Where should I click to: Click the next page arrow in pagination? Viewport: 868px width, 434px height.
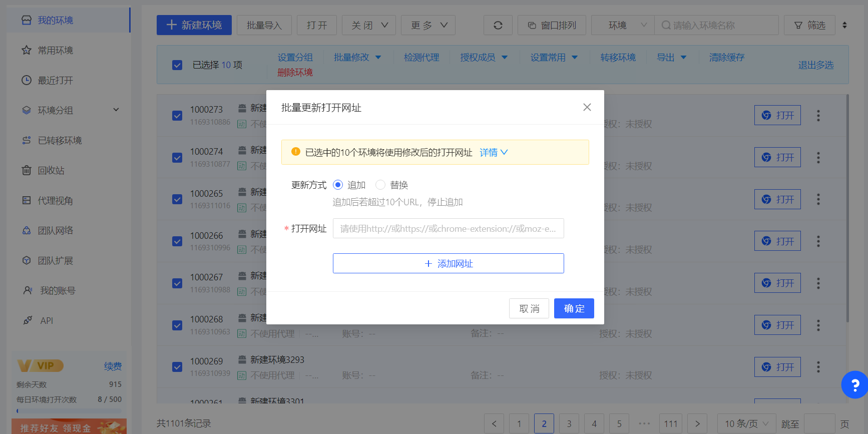point(697,424)
